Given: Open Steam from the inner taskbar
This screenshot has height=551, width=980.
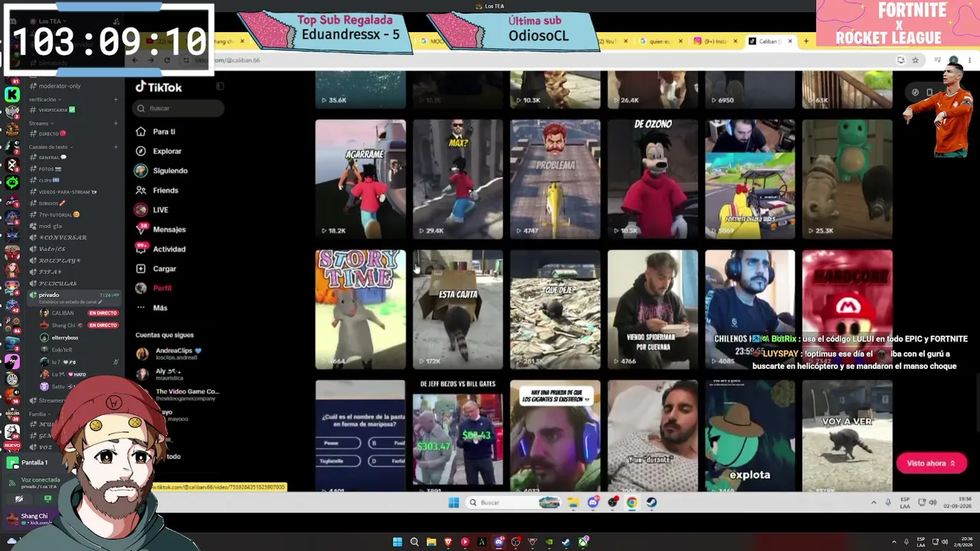Looking at the screenshot, I should coord(652,503).
